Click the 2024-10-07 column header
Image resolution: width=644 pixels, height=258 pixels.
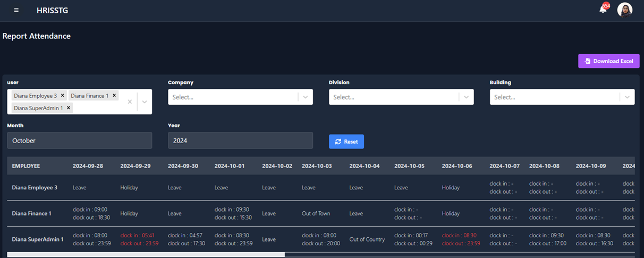pyautogui.click(x=504, y=166)
